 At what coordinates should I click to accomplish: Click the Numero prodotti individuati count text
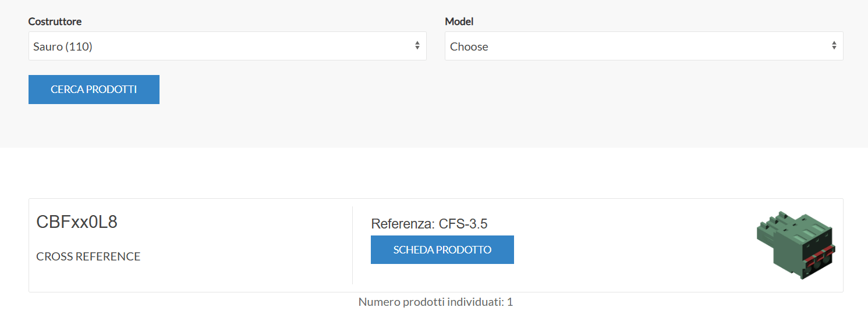(x=435, y=302)
